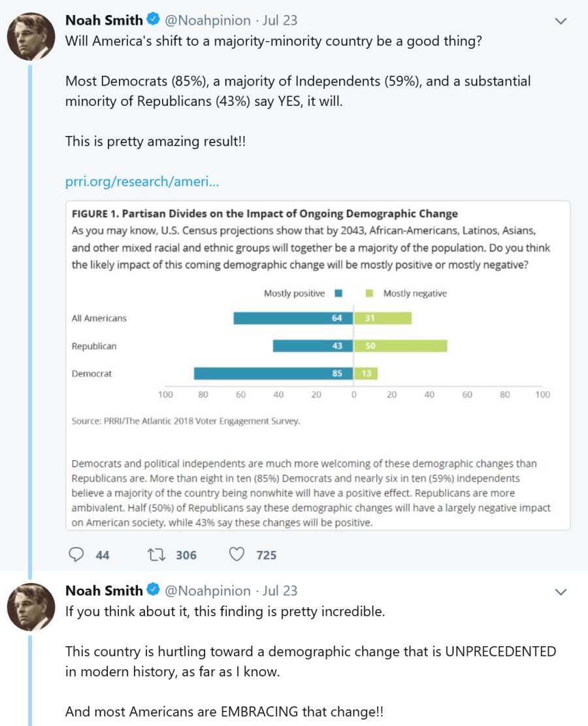Expand the second tweet's options chevron
This screenshot has width=588, height=726.
pos(560,591)
